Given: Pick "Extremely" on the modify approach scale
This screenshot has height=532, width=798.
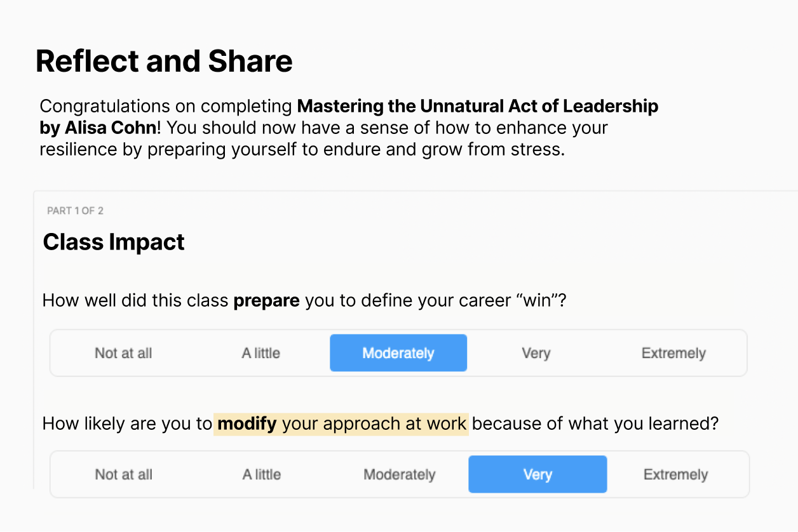Looking at the screenshot, I should tap(675, 474).
